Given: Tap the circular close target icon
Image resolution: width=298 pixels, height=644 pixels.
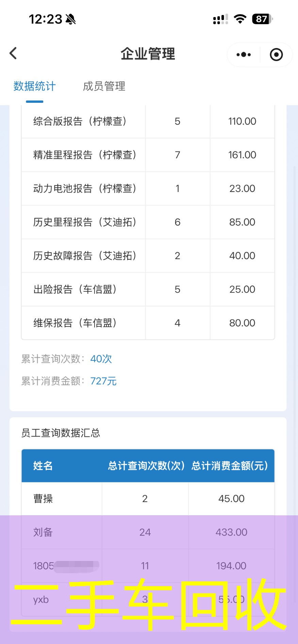Looking at the screenshot, I should coord(276,54).
